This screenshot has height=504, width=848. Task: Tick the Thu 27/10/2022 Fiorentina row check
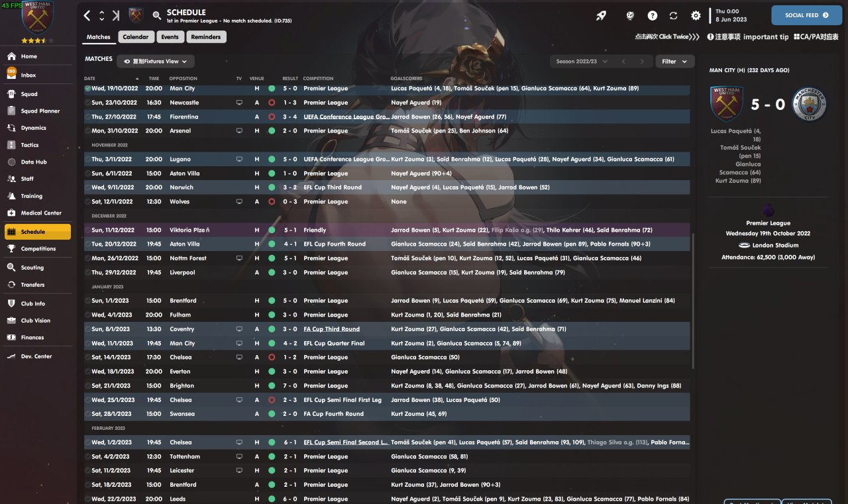click(87, 117)
